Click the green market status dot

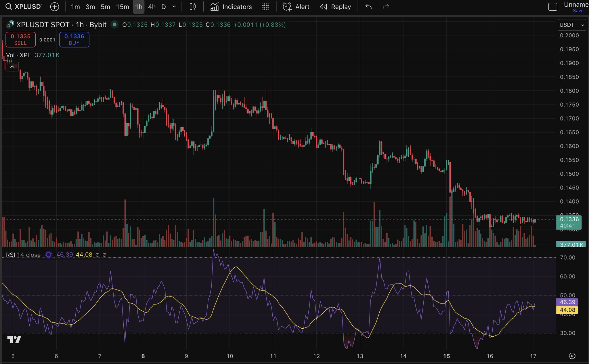(114, 25)
